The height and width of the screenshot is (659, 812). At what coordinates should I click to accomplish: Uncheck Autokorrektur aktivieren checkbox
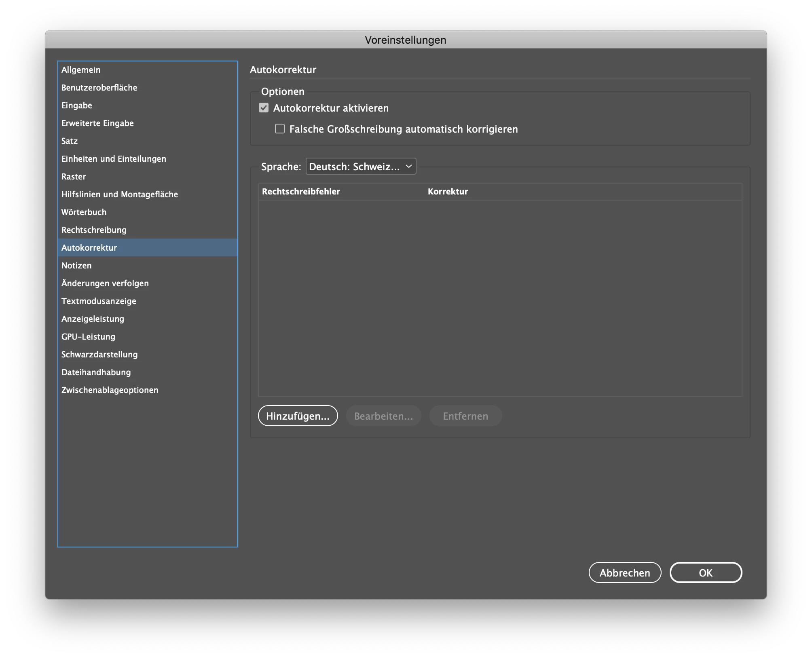pos(264,108)
